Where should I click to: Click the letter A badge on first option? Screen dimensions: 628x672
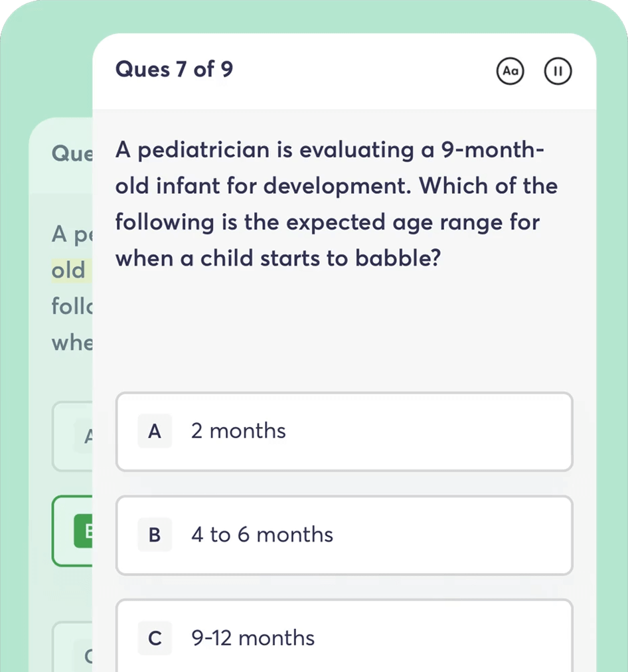154,431
